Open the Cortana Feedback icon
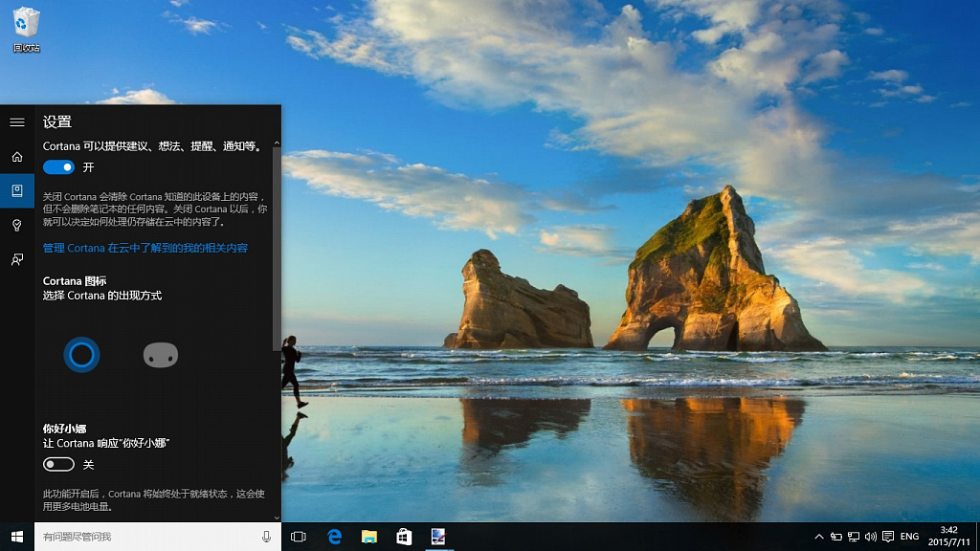Viewport: 980px width, 551px height. point(17,259)
